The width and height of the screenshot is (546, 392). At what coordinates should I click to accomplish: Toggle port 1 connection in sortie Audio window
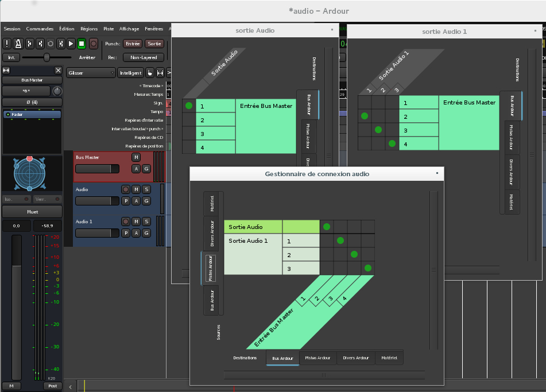[x=189, y=106]
